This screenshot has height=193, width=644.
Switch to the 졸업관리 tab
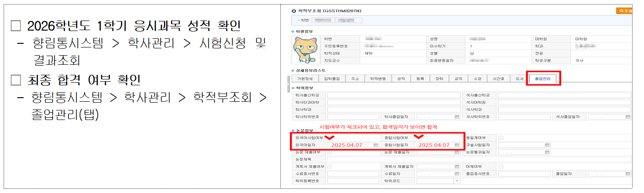543,78
